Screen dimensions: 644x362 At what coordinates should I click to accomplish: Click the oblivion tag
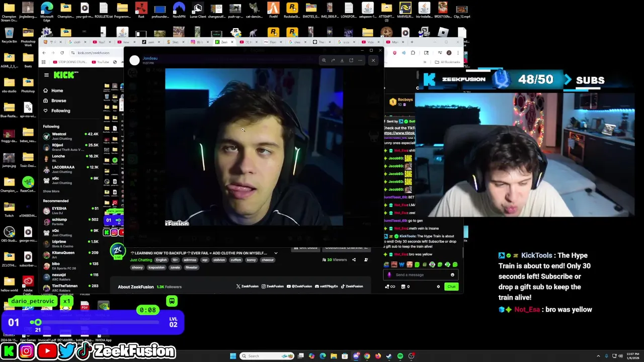(x=219, y=260)
